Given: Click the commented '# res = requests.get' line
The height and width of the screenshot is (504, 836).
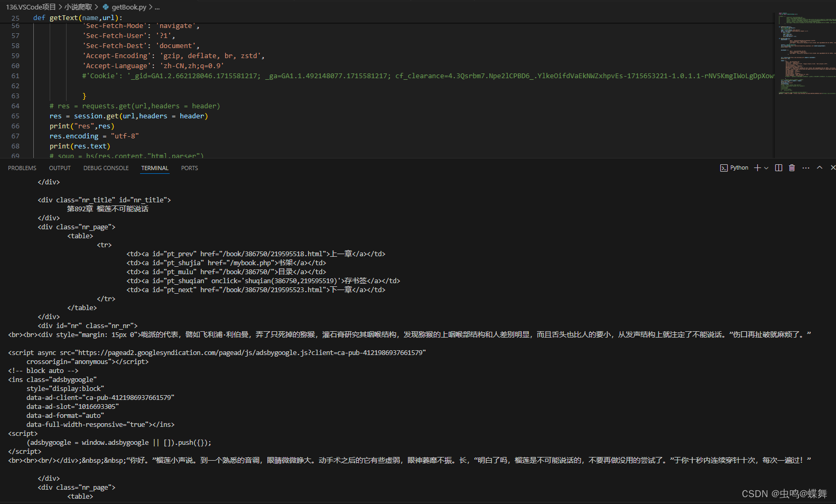Looking at the screenshot, I should tap(135, 106).
